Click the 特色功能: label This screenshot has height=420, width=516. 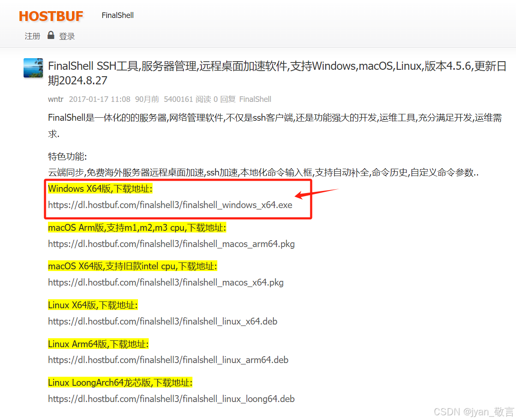click(67, 157)
